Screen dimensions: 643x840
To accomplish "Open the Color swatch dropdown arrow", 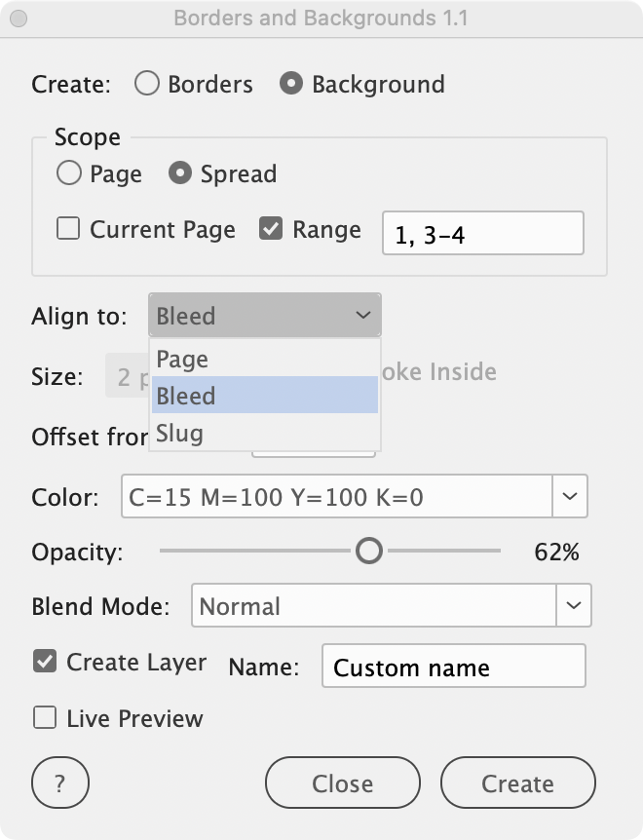I will 570,498.
